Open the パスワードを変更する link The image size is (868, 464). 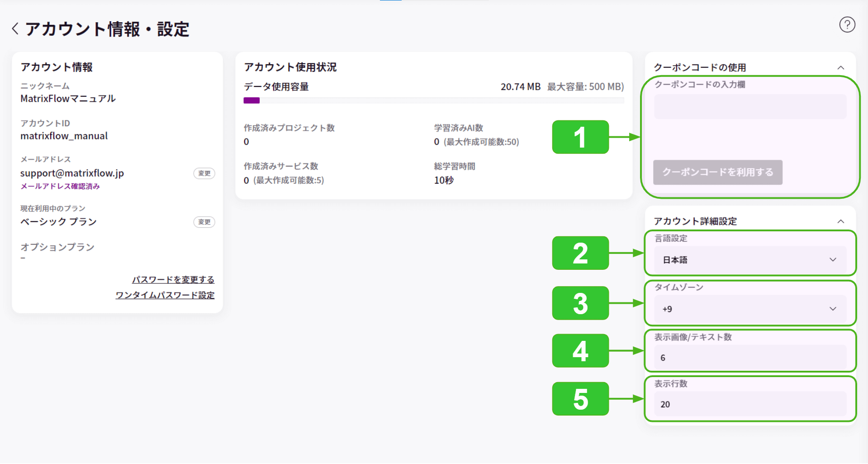pyautogui.click(x=173, y=279)
